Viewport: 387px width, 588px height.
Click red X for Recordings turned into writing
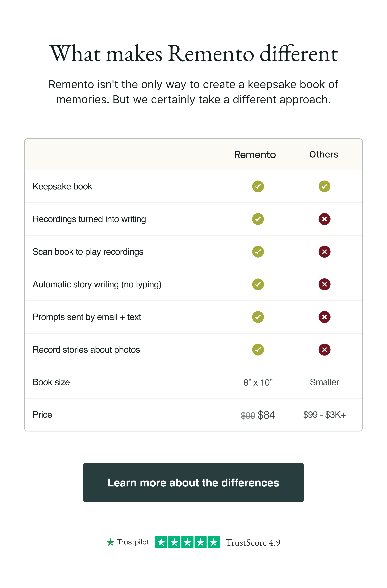pyautogui.click(x=324, y=219)
